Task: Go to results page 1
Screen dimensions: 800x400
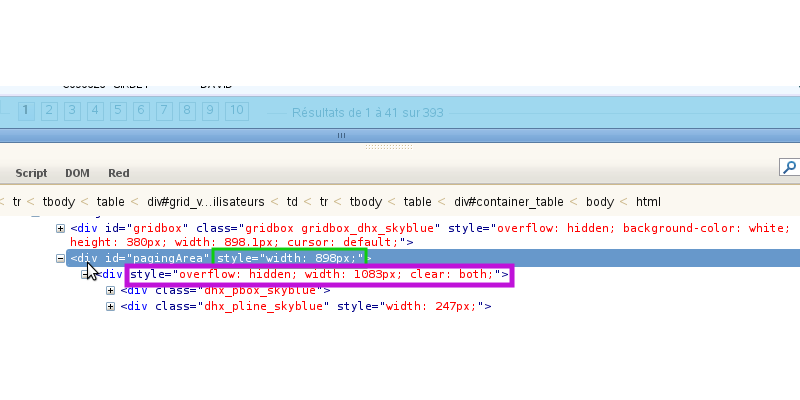Action: (26, 111)
